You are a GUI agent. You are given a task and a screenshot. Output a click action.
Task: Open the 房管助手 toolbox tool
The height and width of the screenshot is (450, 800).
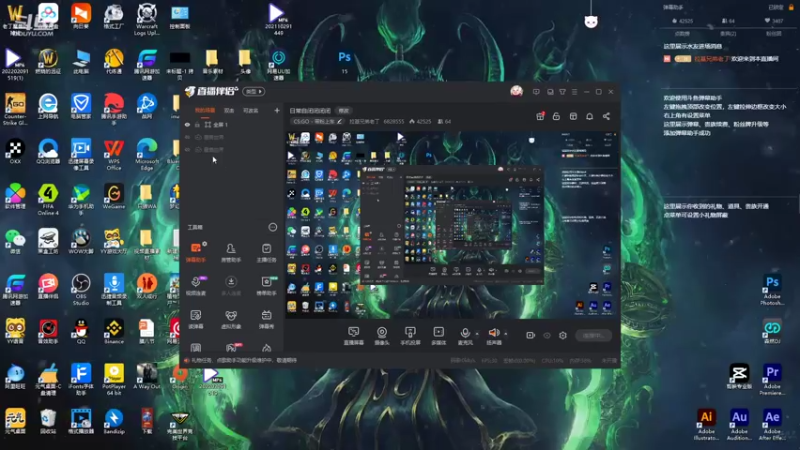pos(231,253)
